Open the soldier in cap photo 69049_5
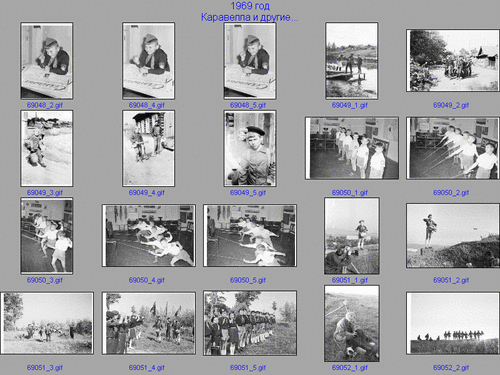 (x=250, y=149)
